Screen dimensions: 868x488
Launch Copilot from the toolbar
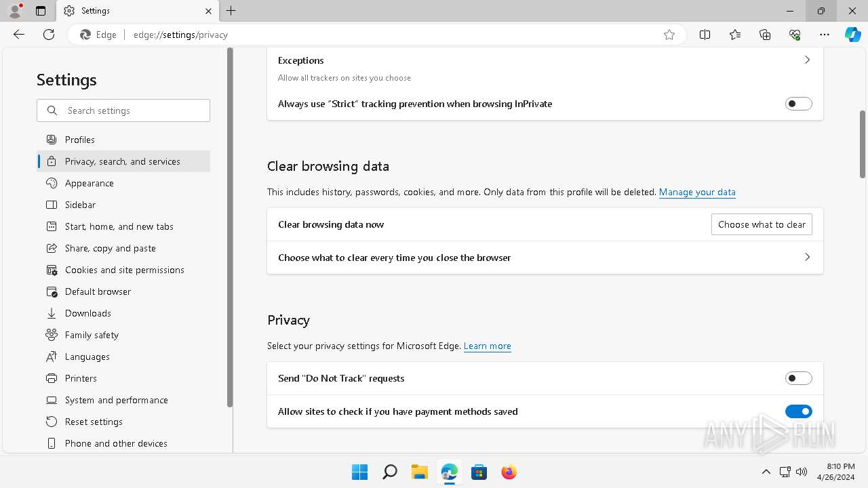(x=852, y=35)
